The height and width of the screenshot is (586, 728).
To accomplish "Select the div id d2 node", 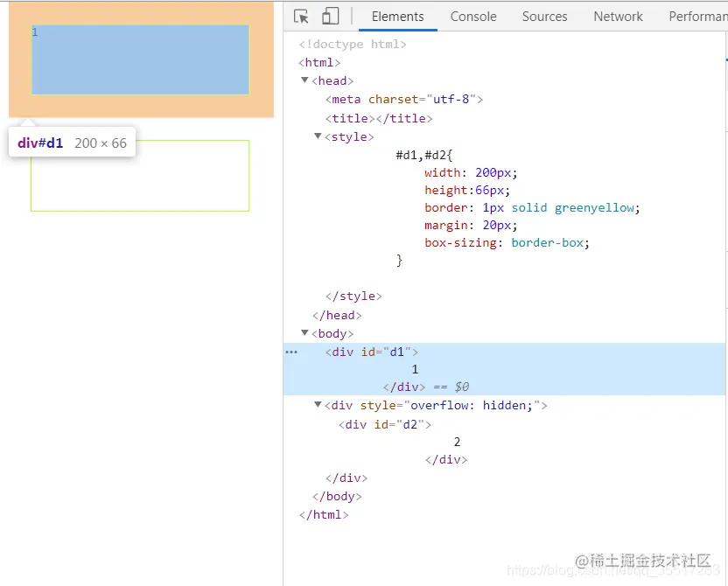I will pos(385,424).
